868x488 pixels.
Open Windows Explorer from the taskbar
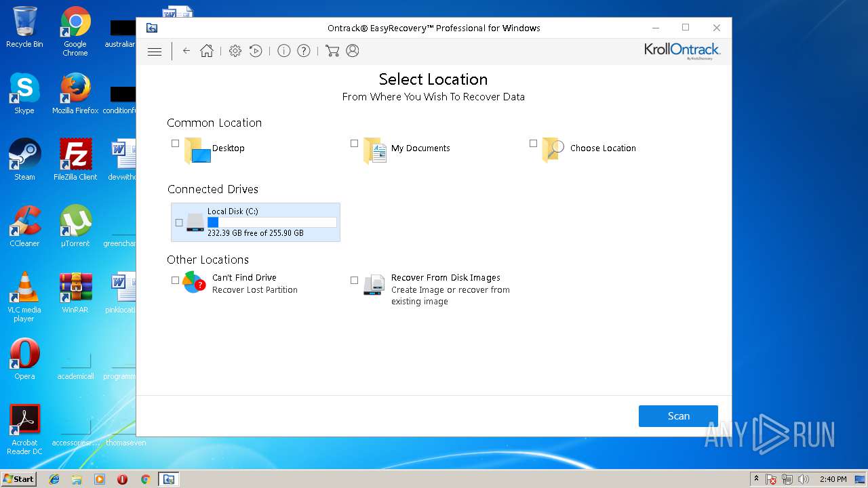coord(77,479)
